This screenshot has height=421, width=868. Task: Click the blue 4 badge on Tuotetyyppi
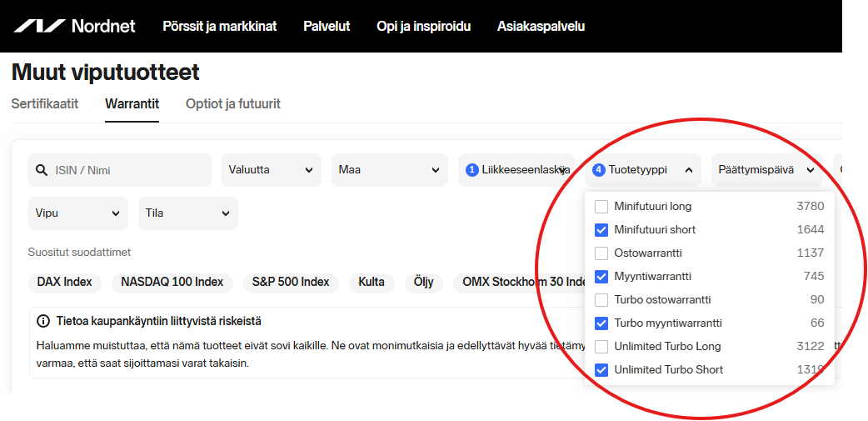[598, 170]
